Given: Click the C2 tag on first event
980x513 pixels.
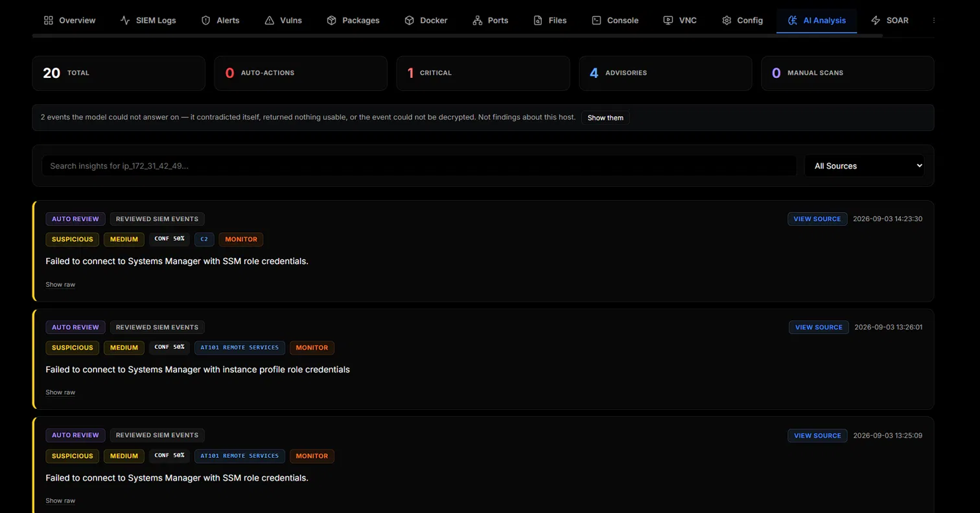Looking at the screenshot, I should pyautogui.click(x=204, y=239).
